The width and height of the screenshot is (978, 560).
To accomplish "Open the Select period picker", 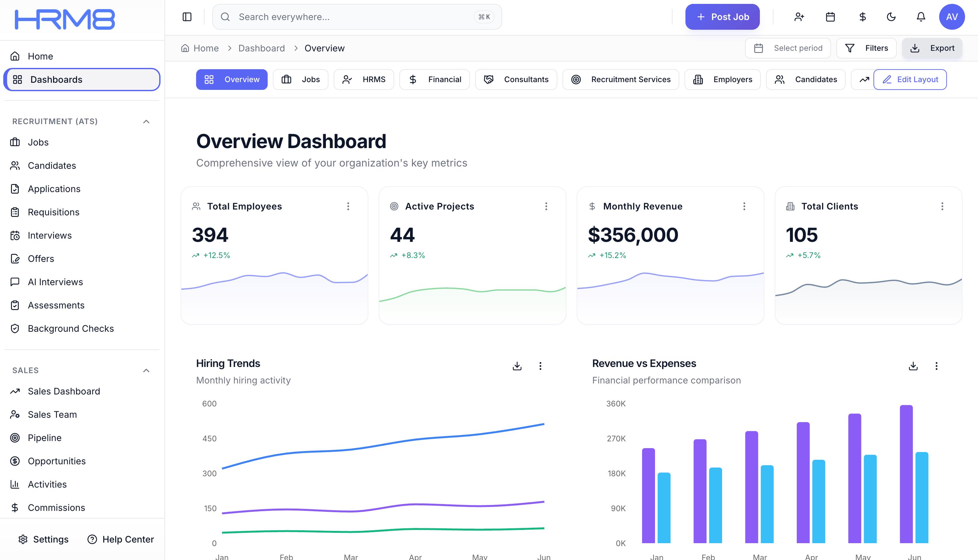I will click(x=788, y=48).
